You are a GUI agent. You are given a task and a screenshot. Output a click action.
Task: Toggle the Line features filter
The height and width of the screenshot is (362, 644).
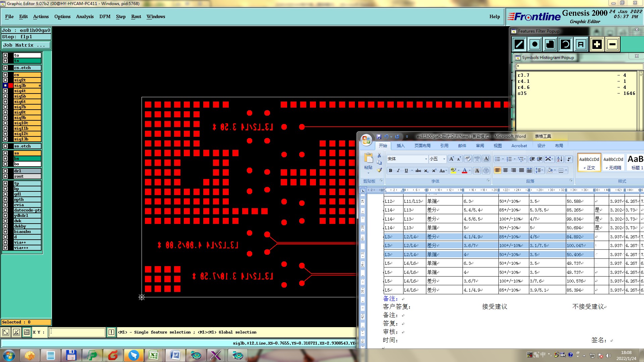[519, 44]
